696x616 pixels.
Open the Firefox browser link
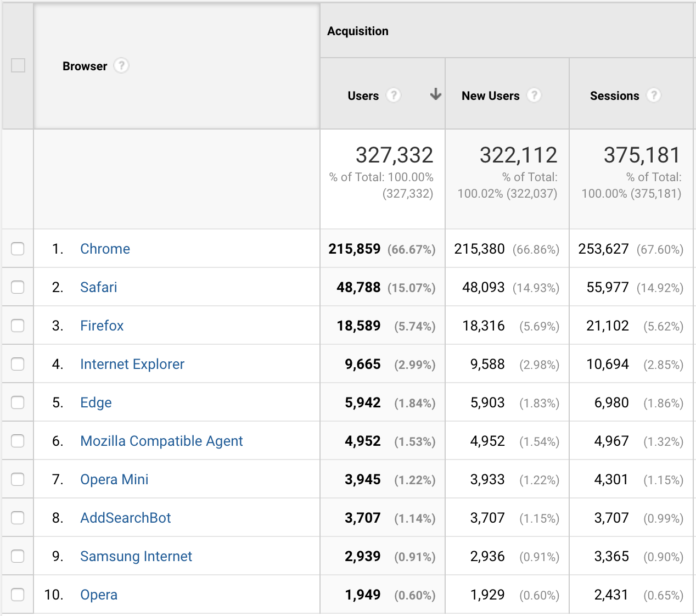pos(102,326)
